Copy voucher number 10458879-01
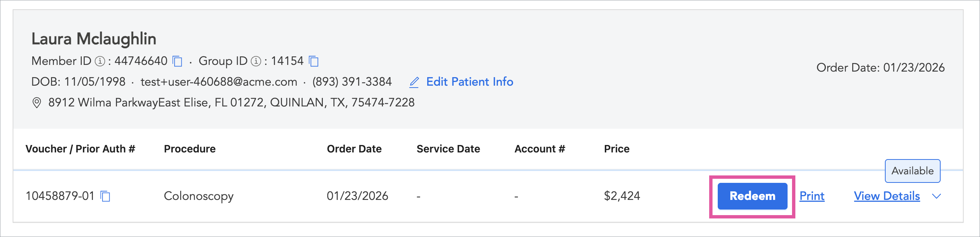This screenshot has height=237, width=980. (x=105, y=196)
